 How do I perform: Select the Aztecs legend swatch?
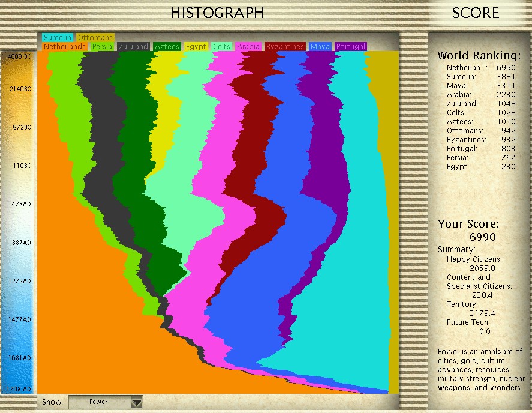[167, 47]
